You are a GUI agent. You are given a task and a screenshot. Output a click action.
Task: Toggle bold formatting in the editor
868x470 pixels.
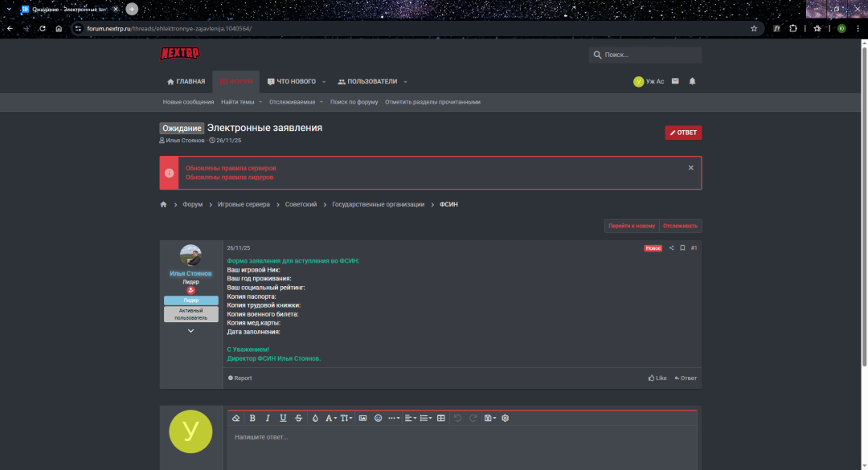click(x=252, y=419)
